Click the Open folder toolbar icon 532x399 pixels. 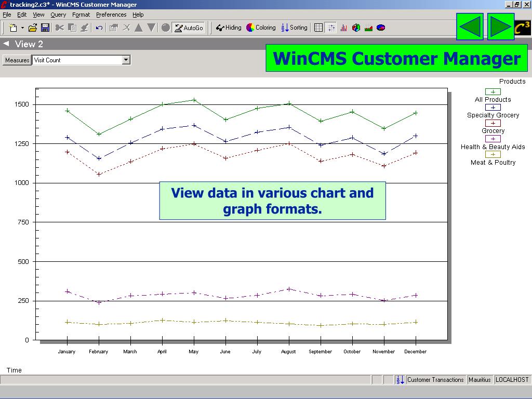[x=33, y=28]
